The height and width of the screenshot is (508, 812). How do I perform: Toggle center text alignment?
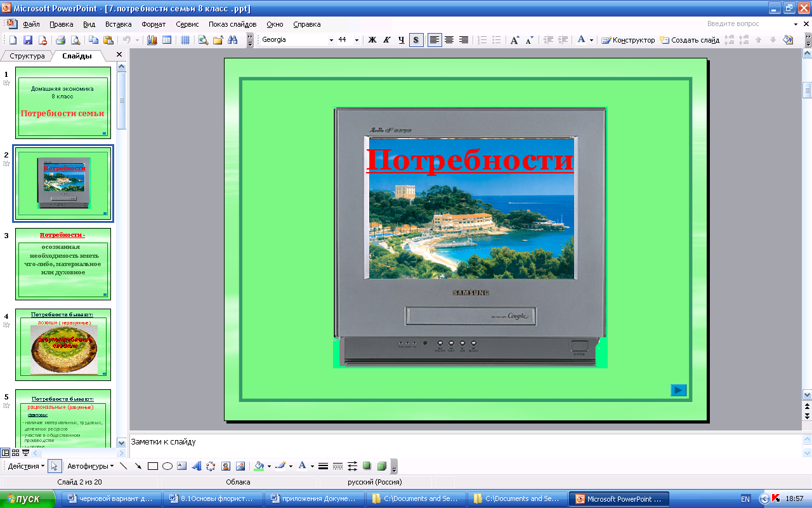pos(449,40)
